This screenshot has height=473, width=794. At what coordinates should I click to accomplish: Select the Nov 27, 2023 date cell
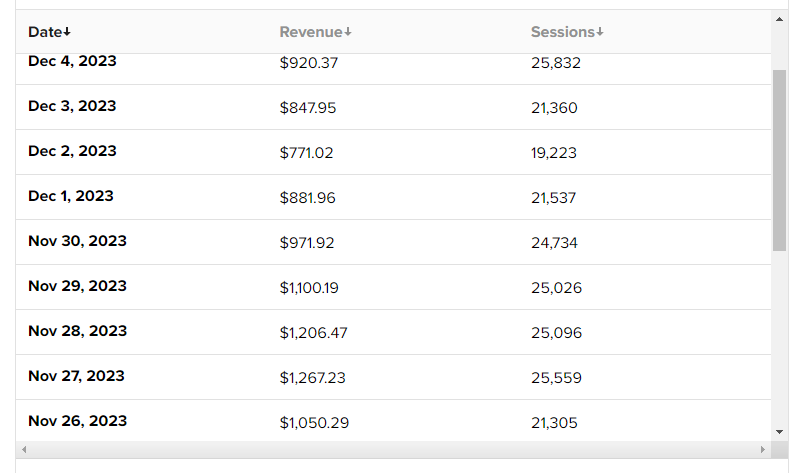coord(76,376)
